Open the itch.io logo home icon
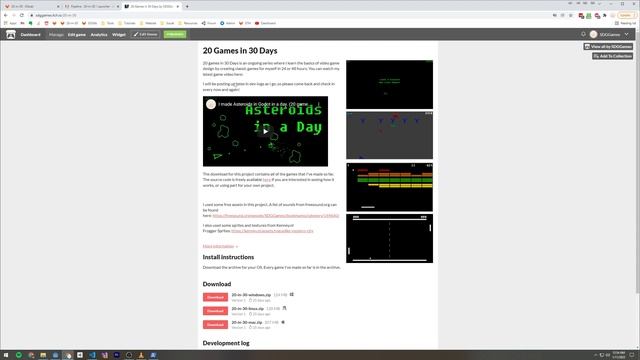This screenshot has height=360, width=640. pos(11,35)
